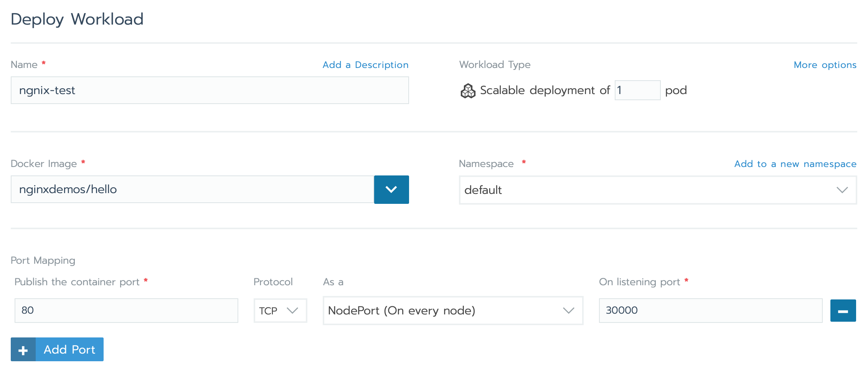Click Add to a new namespace
The image size is (868, 367).
(x=795, y=164)
